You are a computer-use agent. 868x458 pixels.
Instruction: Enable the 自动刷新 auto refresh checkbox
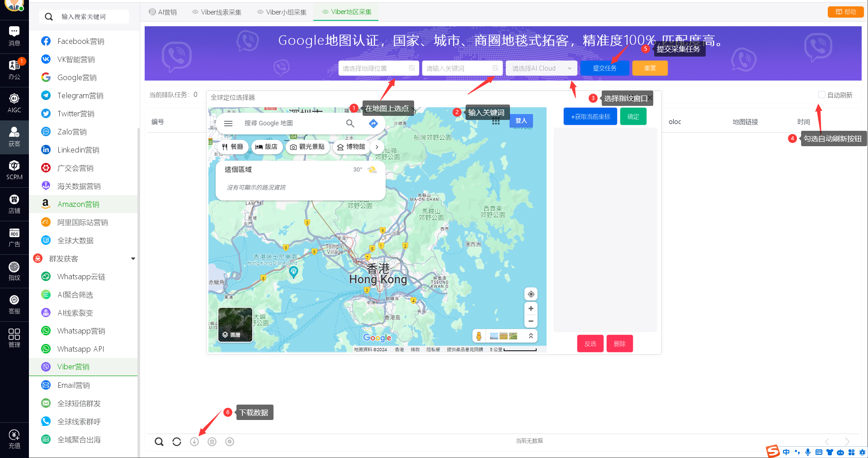pyautogui.click(x=822, y=95)
